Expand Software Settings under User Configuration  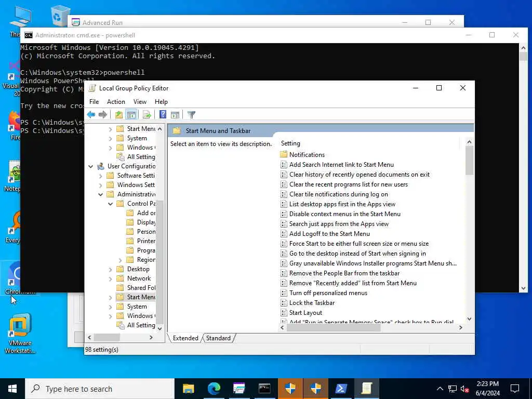[x=100, y=176]
